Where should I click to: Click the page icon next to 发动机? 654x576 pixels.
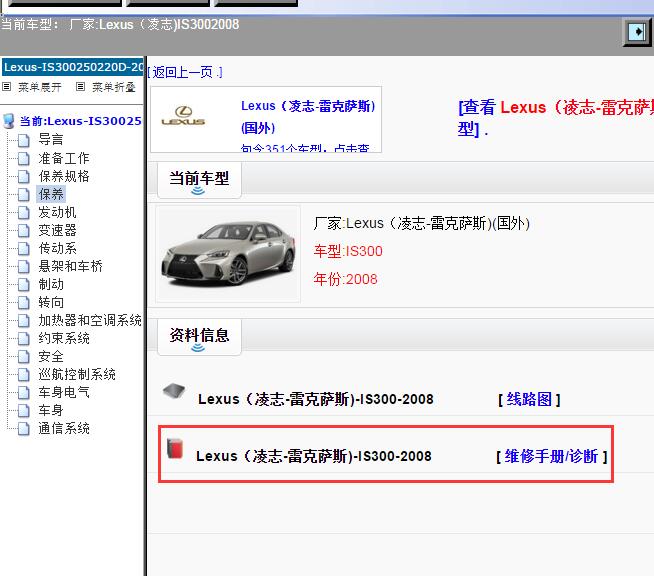[24, 212]
